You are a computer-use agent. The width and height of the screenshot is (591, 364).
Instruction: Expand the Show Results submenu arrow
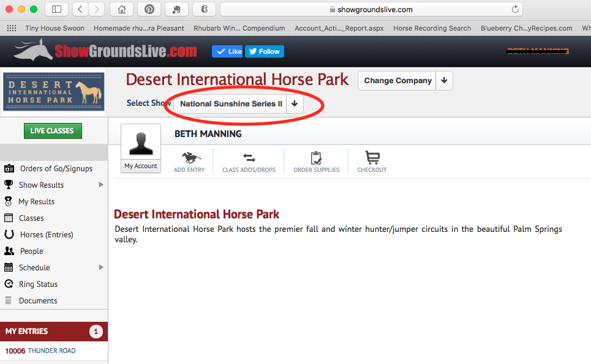click(x=101, y=184)
